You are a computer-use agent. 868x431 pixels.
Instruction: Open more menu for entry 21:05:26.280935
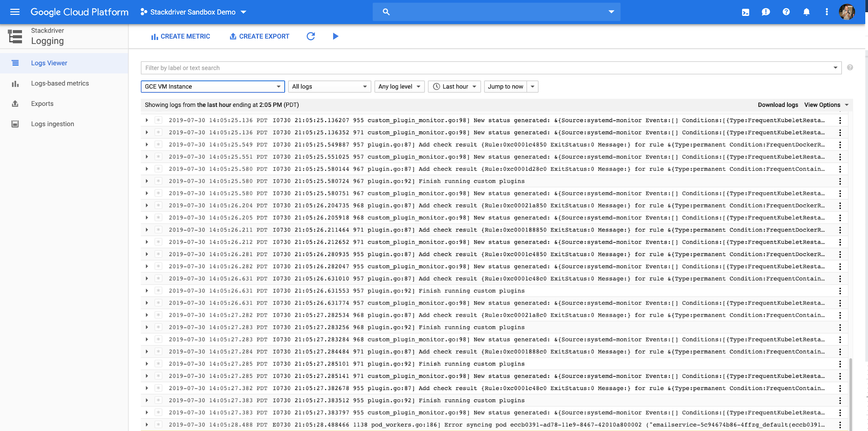pos(840,254)
